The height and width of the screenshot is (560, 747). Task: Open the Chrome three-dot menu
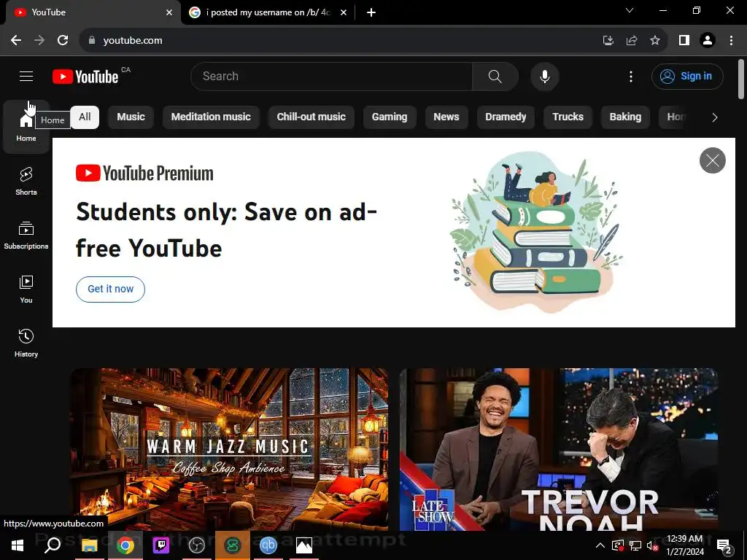[x=731, y=41]
